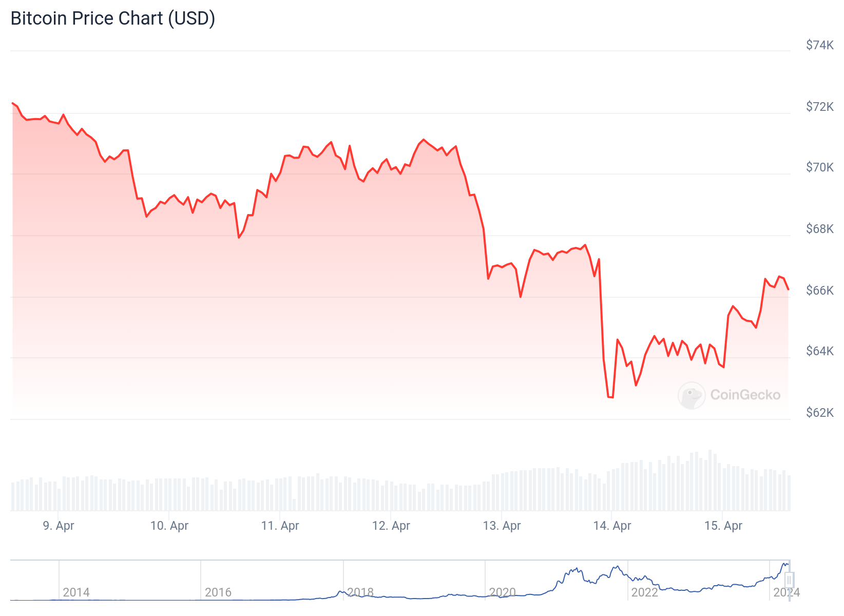Click the 15. Apr date label
The width and height of the screenshot is (844, 616).
point(723,526)
